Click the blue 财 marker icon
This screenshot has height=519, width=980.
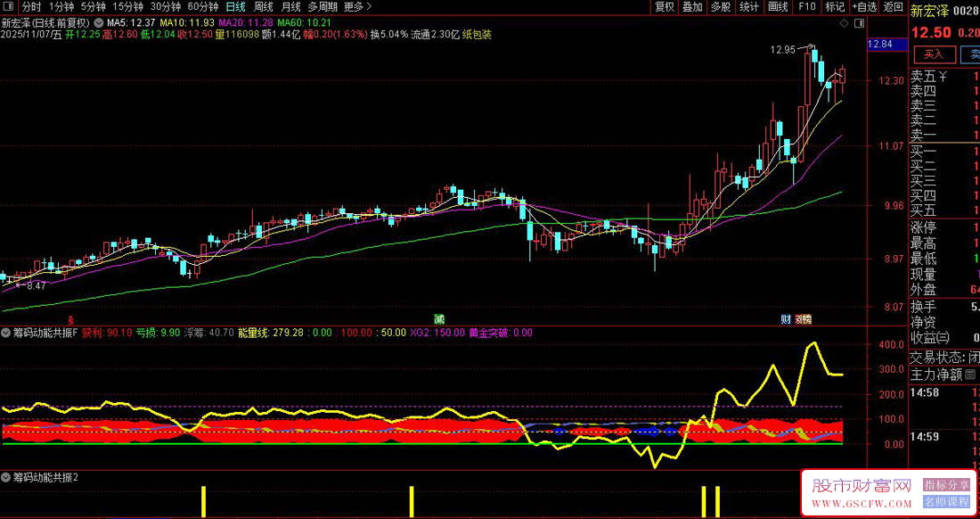(x=786, y=319)
